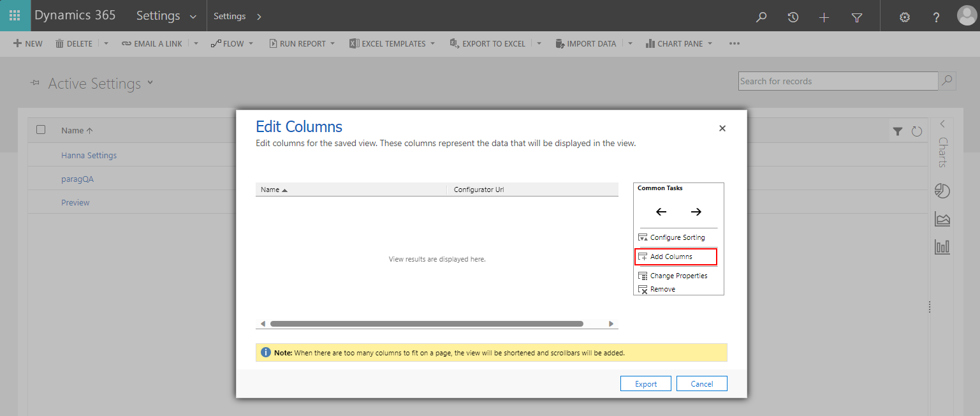Expand the Active Settings view selector
The image size is (980, 416).
[150, 82]
